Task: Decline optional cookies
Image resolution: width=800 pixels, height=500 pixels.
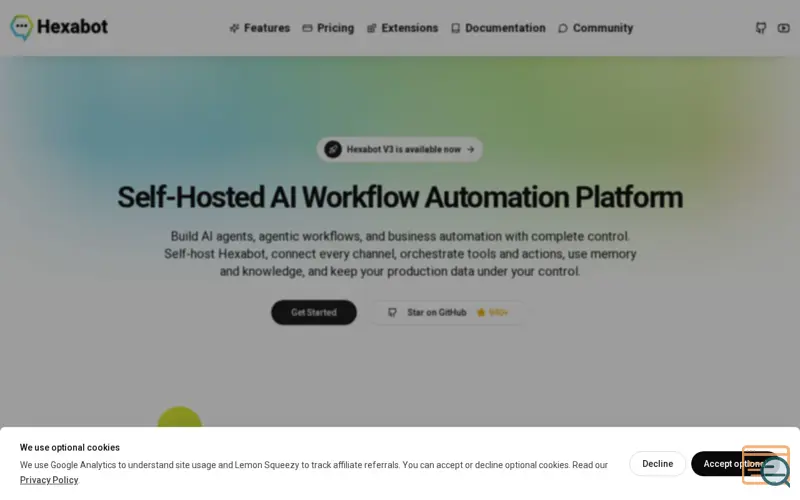Action: click(x=657, y=464)
